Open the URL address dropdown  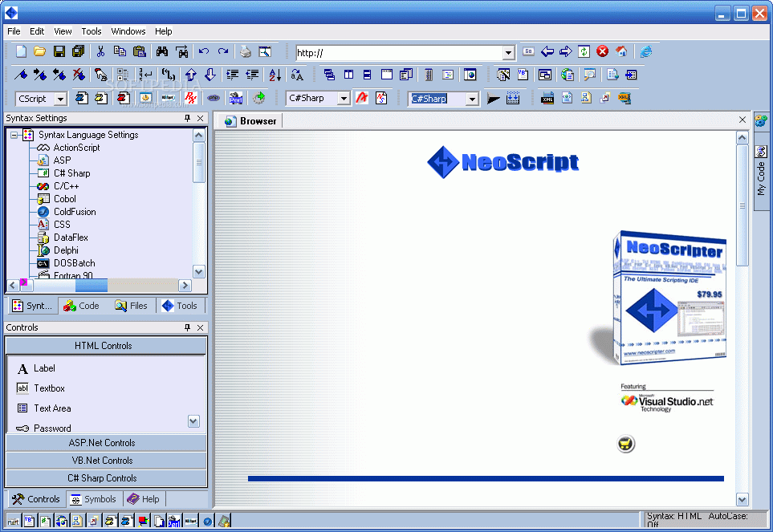pos(508,53)
